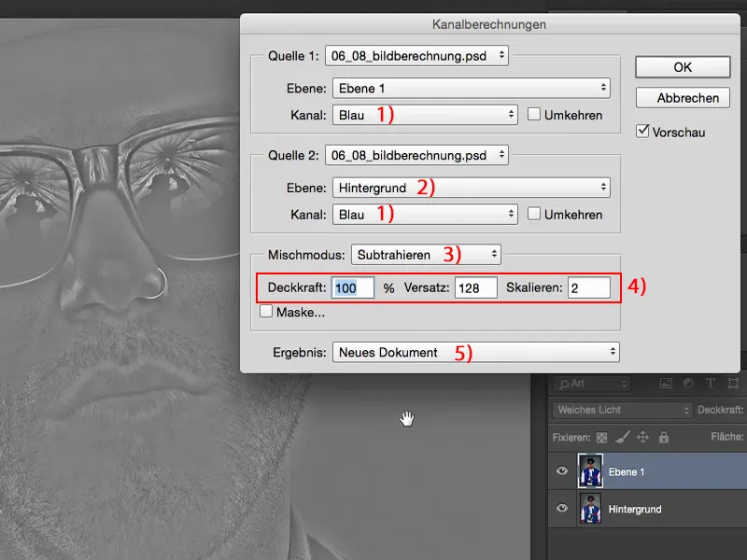Image resolution: width=747 pixels, height=560 pixels.
Task: Open Quelle 1 Kanal dropdown
Action: pos(425,115)
